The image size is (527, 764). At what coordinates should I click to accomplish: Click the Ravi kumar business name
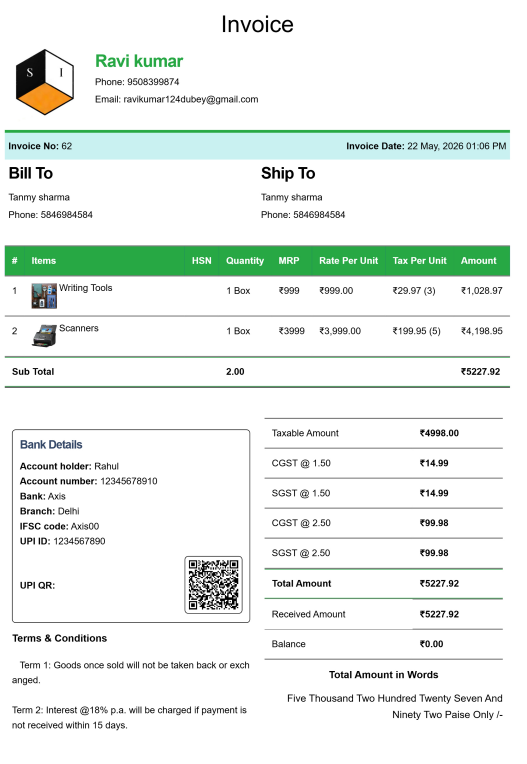pos(139,61)
